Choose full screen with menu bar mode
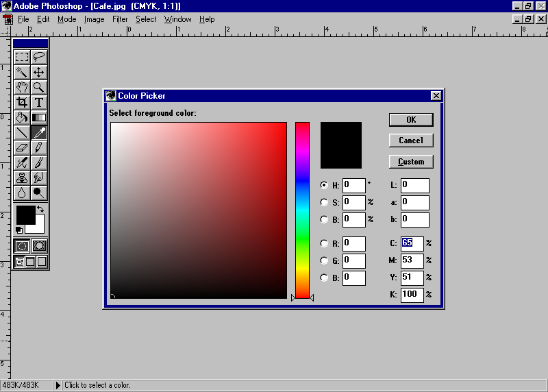 [30, 262]
